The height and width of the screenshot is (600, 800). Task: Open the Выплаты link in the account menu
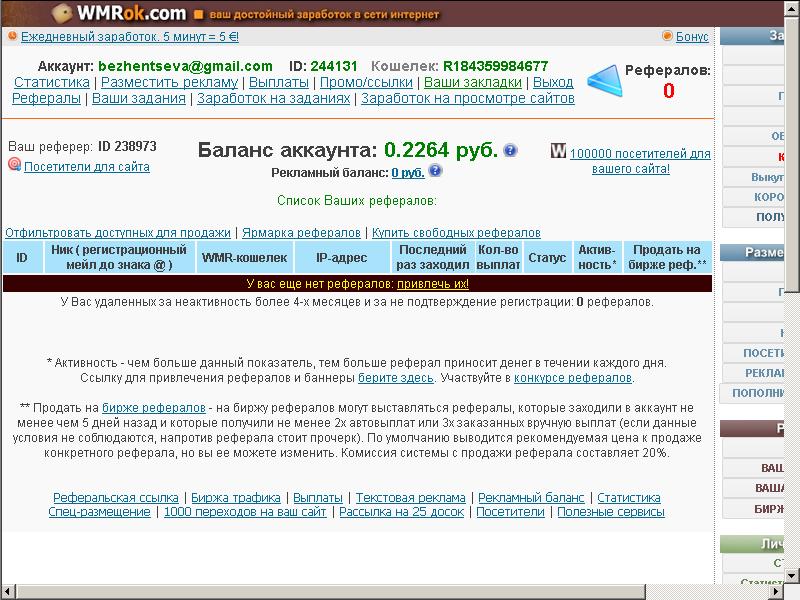[x=279, y=82]
